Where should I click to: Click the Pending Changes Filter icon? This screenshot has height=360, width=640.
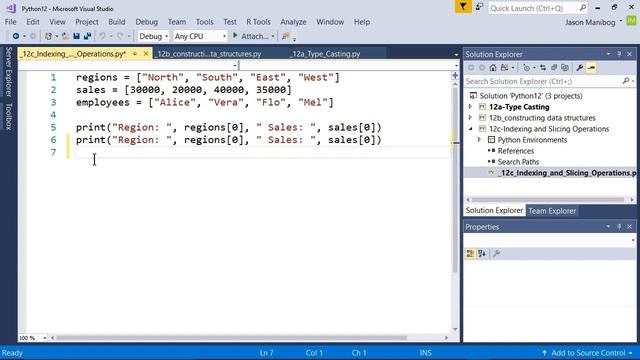pyautogui.click(x=527, y=68)
